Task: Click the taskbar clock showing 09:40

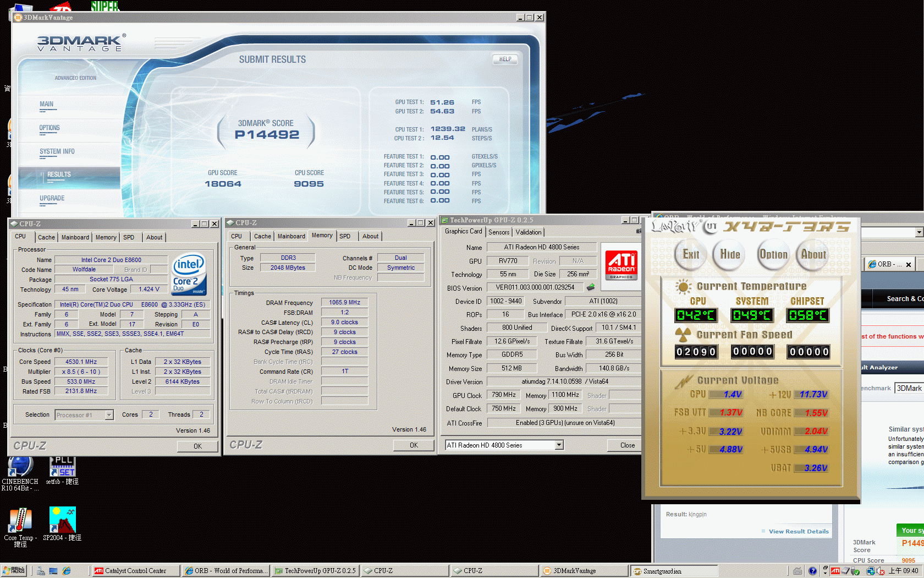Action: (x=903, y=571)
